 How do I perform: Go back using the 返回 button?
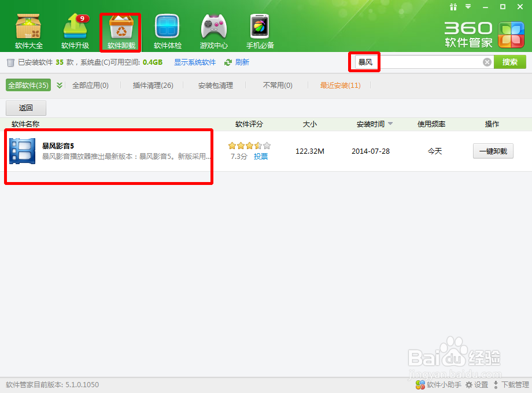[26, 107]
